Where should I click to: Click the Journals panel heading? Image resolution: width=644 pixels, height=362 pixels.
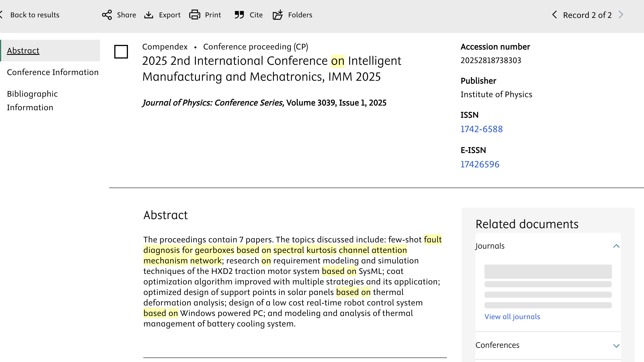coord(490,246)
